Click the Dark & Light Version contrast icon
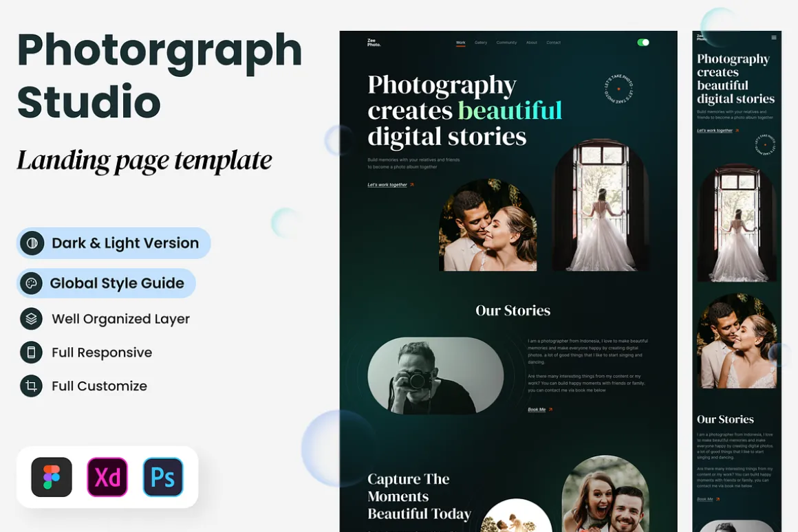The image size is (798, 532). click(x=32, y=243)
